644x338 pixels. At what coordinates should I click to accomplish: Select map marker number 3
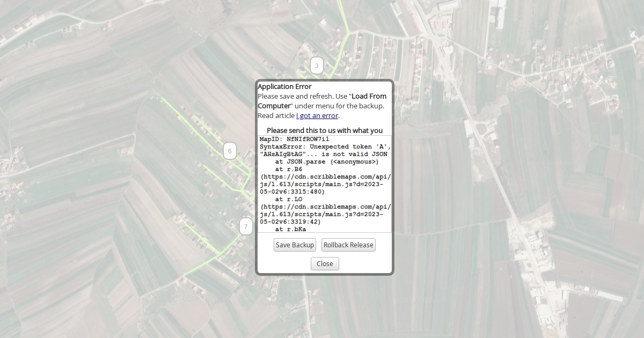tap(317, 66)
